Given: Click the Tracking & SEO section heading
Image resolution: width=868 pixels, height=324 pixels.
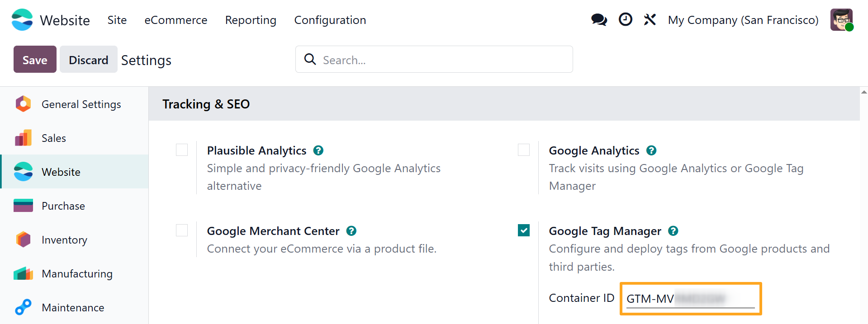Looking at the screenshot, I should [206, 104].
